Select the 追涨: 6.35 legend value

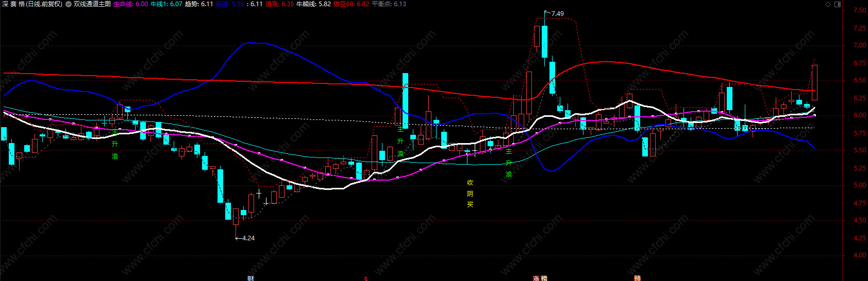coord(279,4)
